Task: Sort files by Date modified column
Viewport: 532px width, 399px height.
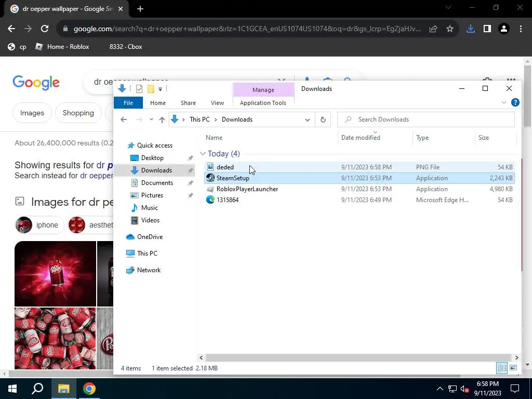Action: point(361,137)
